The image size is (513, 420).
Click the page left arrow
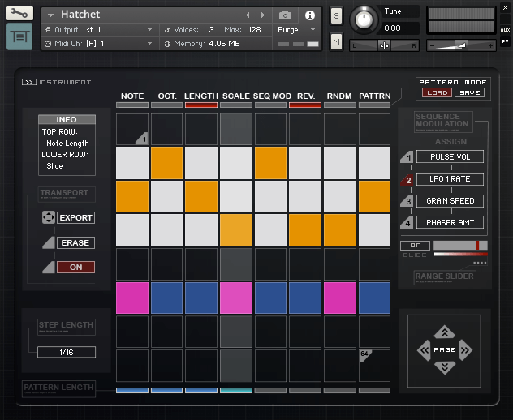(423, 350)
